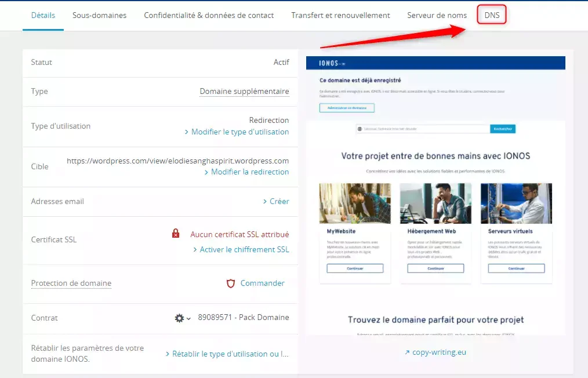Viewport: 588px width, 378px height.
Task: Click Modifier le type d'utilisation link
Action: click(x=240, y=132)
